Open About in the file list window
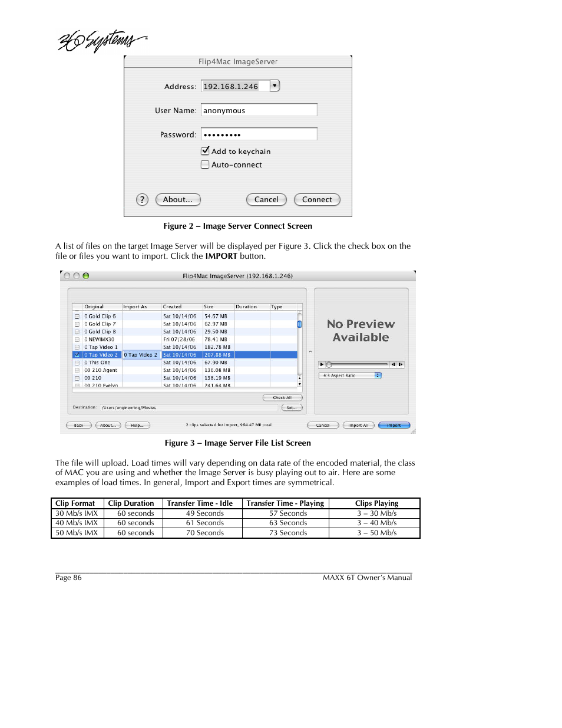This screenshot has width=562, height=728. [108, 425]
